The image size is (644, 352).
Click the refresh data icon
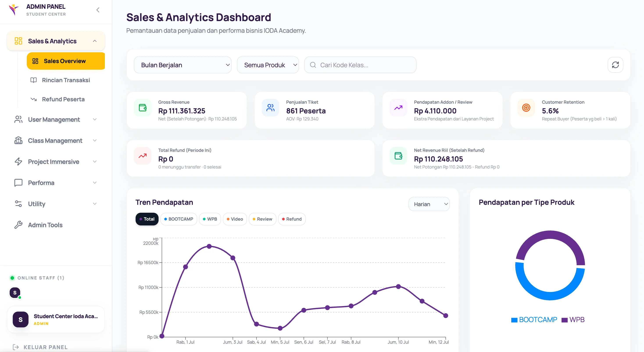[615, 65]
